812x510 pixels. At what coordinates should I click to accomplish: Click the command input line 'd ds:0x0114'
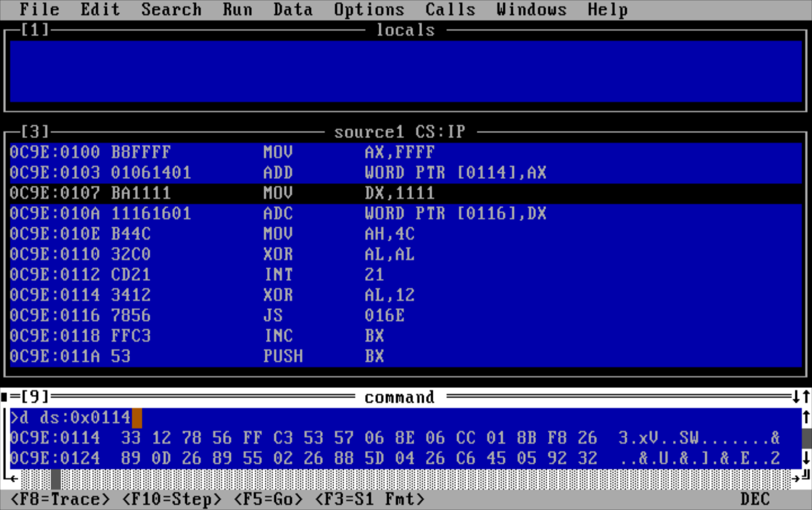(x=405, y=418)
